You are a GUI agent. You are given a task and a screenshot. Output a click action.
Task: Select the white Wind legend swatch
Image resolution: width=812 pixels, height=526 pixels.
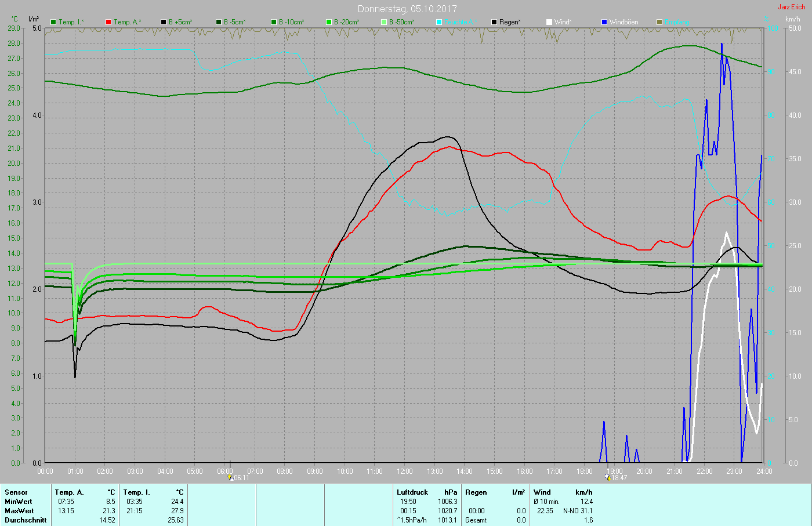[549, 22]
